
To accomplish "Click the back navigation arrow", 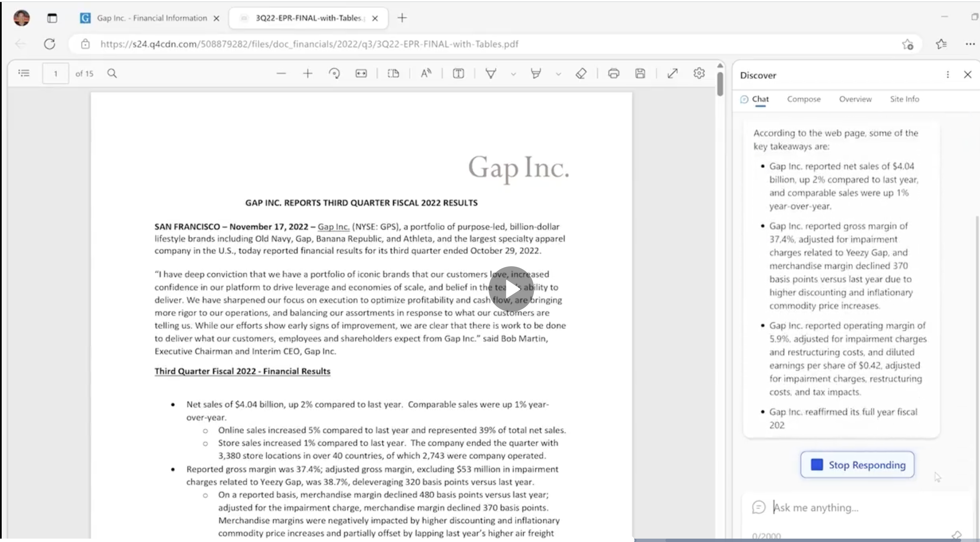I will (20, 44).
